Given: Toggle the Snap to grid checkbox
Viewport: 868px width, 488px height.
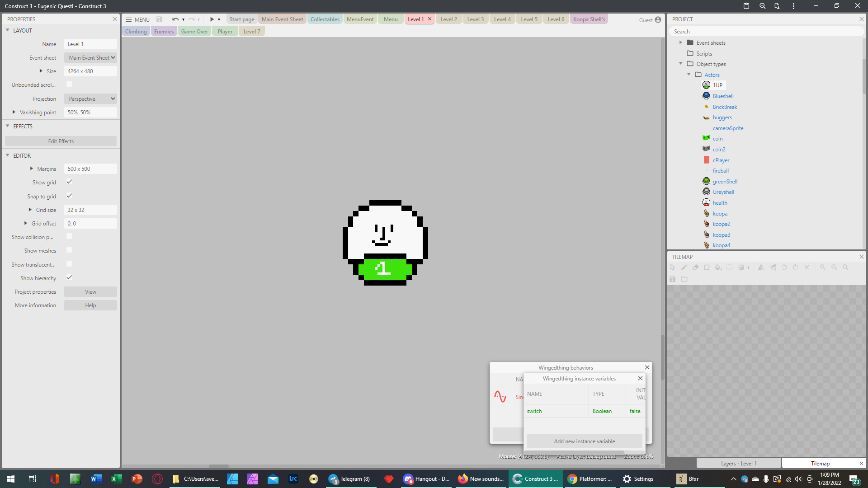Looking at the screenshot, I should 69,196.
